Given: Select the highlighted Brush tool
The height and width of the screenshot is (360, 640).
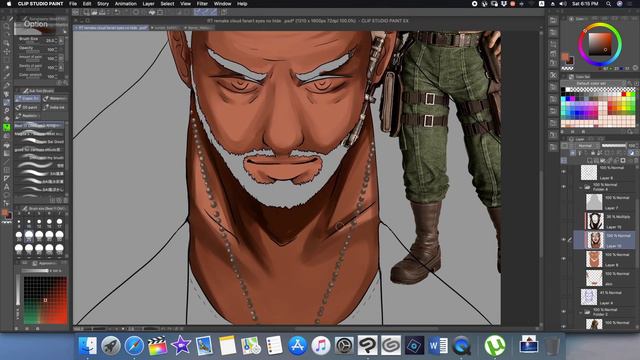Looking at the screenshot, I should click(7, 102).
